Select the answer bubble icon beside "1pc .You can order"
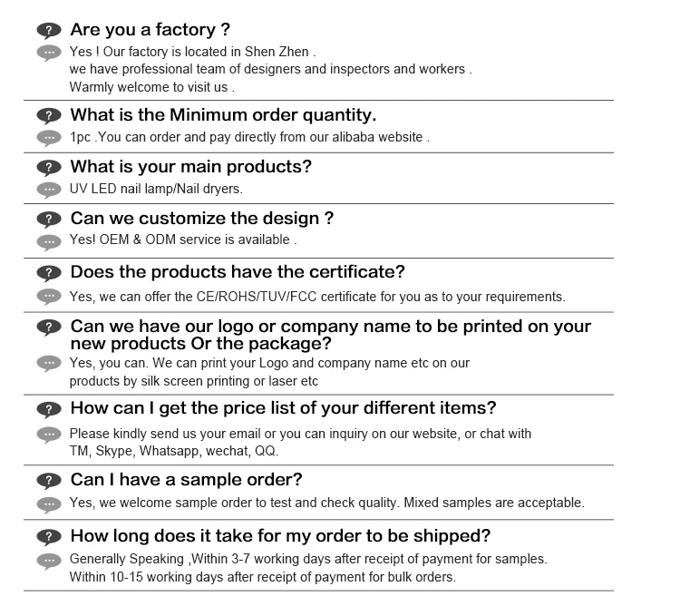680x616 pixels. (49, 138)
